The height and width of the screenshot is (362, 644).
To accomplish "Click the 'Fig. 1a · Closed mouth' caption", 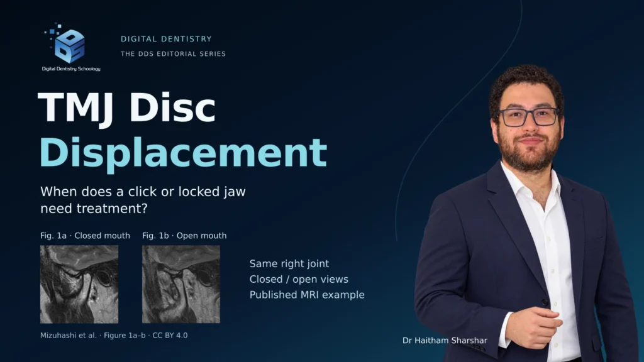I will (85, 236).
